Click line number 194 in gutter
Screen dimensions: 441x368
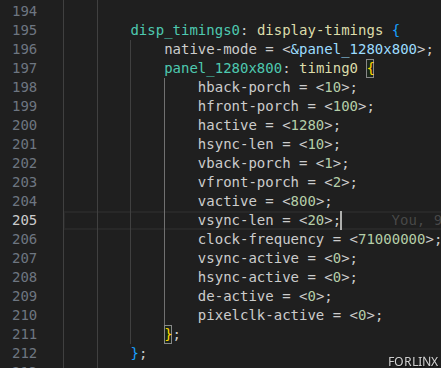(24, 11)
